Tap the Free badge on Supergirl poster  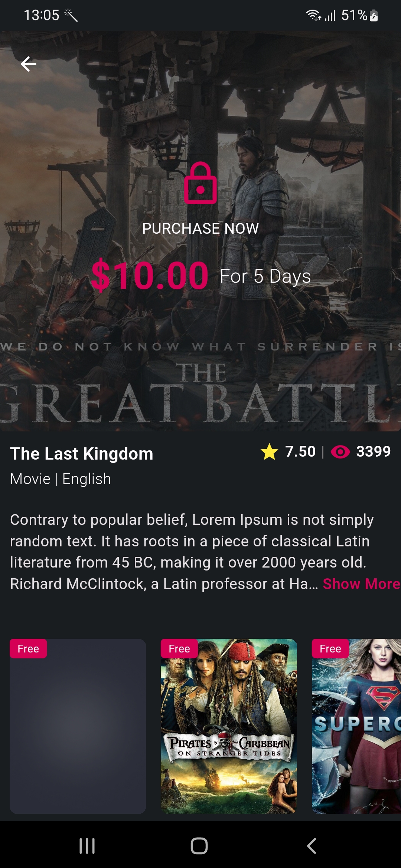point(330,649)
